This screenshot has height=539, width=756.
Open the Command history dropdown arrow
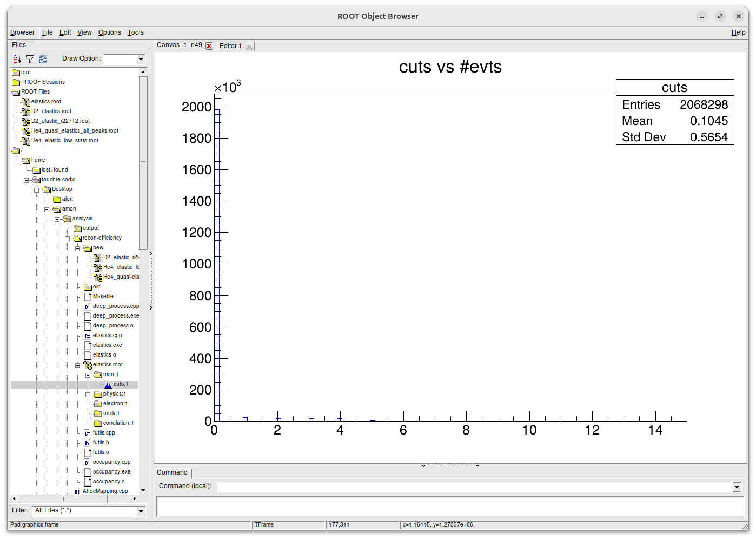[x=737, y=487]
